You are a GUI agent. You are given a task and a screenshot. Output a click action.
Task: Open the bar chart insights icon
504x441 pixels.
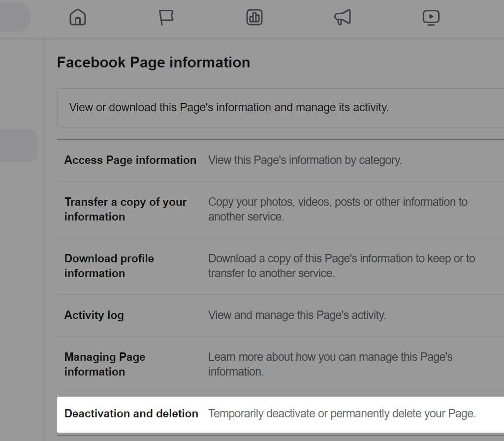(254, 18)
